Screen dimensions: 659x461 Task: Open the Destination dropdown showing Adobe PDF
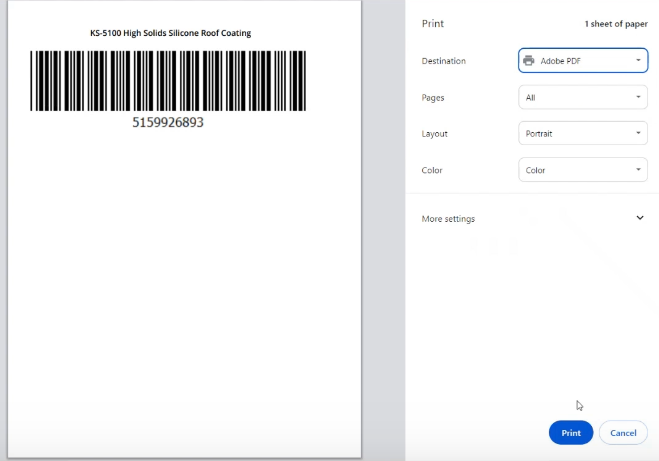pos(583,61)
